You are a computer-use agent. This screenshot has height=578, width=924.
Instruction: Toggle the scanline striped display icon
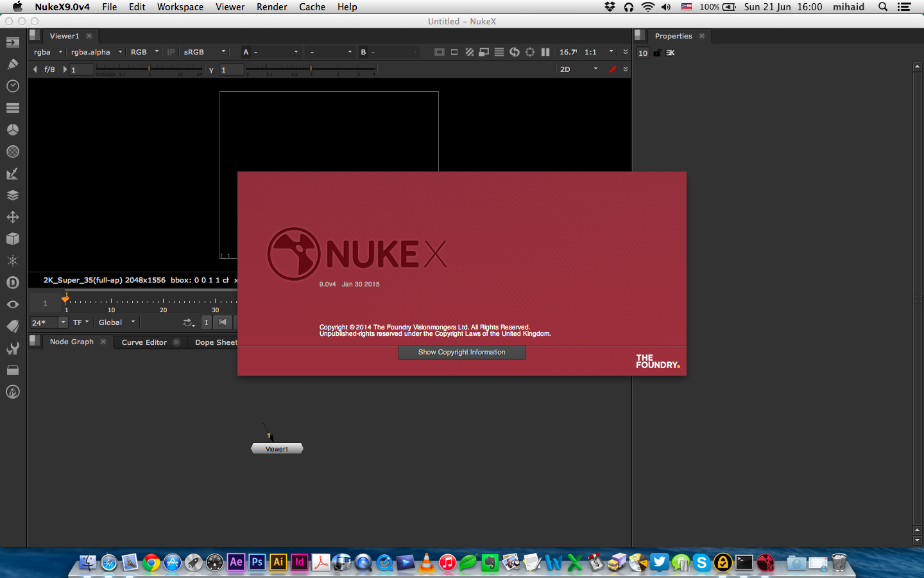coord(499,52)
